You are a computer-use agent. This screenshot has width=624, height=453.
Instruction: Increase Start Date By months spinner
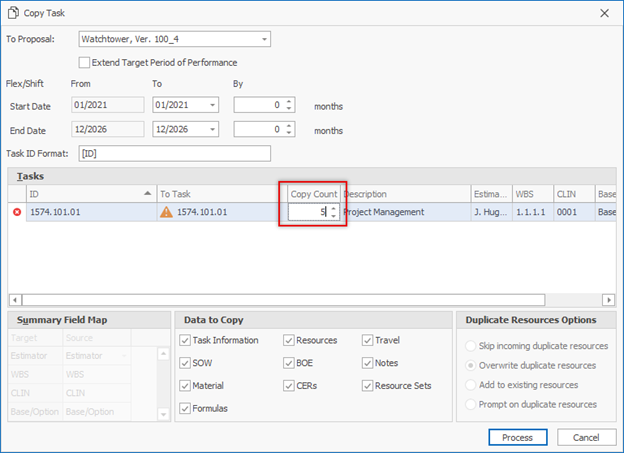pos(289,100)
